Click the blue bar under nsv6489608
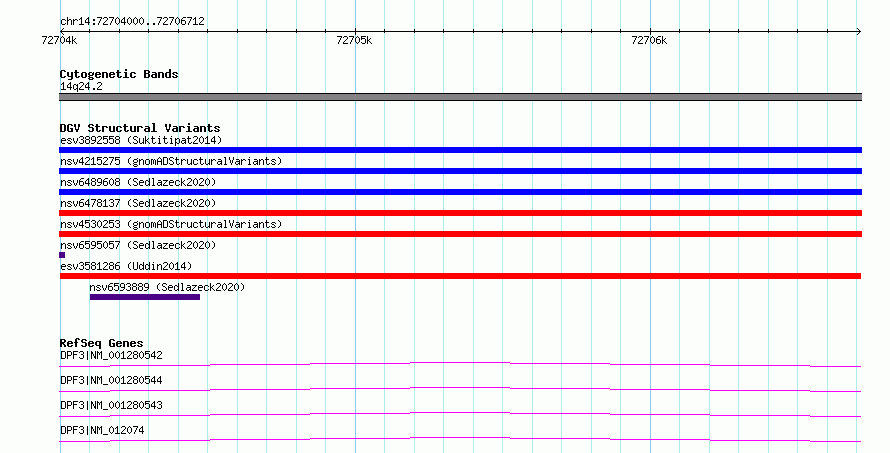The width and height of the screenshot is (890, 453). point(460,192)
